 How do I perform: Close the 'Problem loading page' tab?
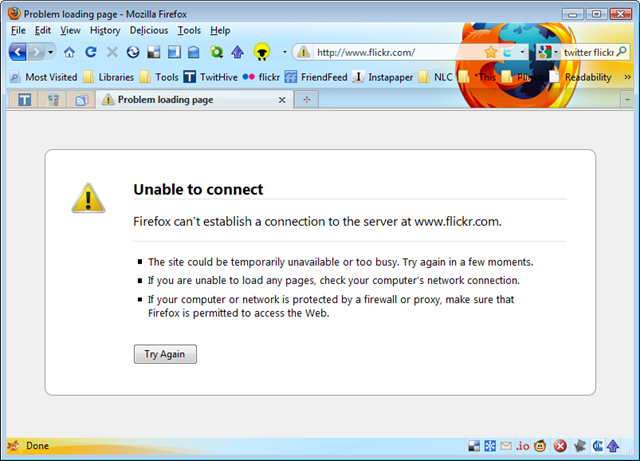coord(282,100)
